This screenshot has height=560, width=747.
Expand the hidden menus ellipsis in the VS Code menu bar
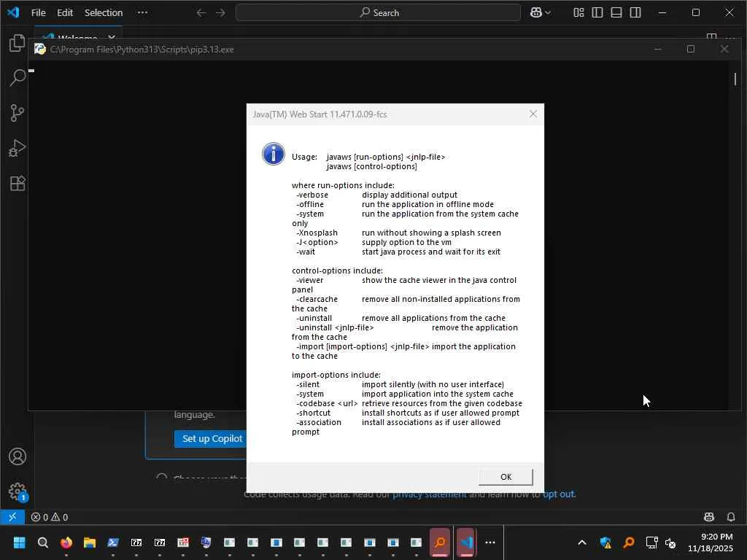142,13
